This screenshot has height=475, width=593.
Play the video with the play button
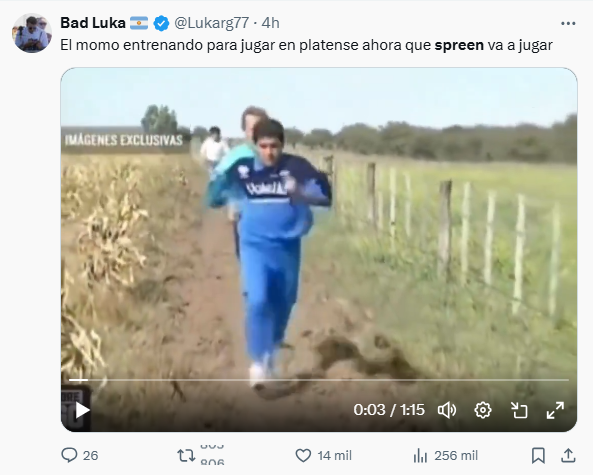click(x=82, y=410)
